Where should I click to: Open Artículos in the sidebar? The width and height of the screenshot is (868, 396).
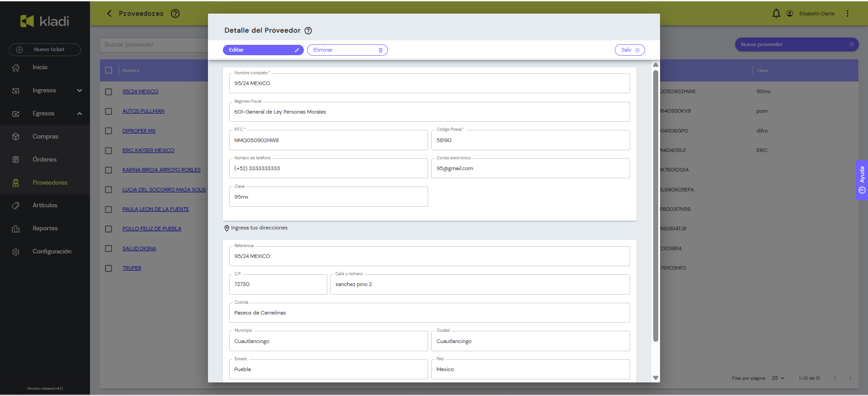tap(45, 205)
